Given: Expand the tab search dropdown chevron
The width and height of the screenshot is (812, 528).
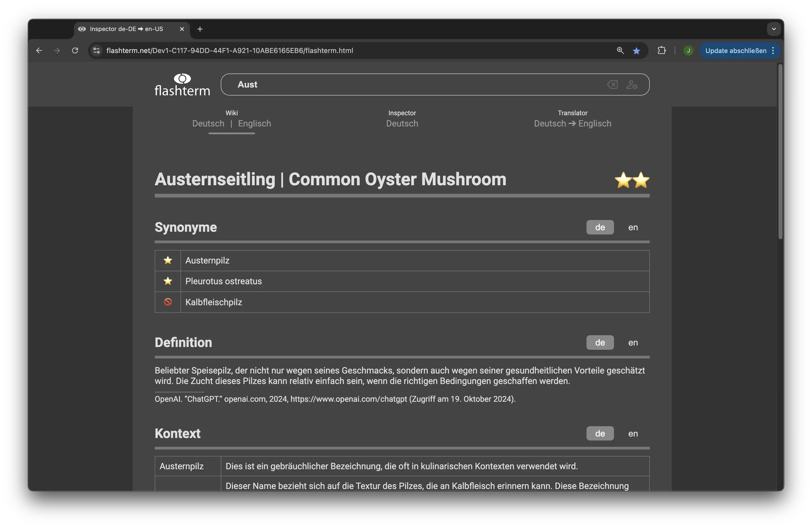Looking at the screenshot, I should [774, 29].
